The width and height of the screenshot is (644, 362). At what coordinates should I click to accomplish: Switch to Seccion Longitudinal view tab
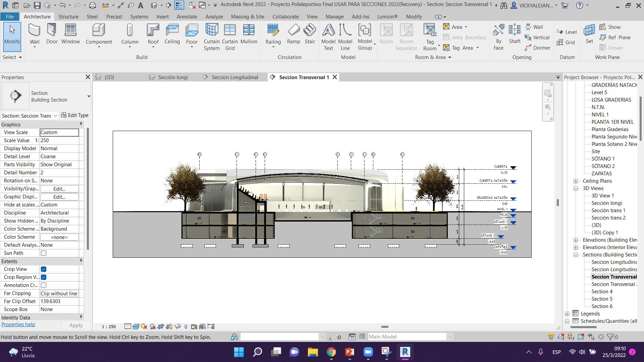click(234, 77)
